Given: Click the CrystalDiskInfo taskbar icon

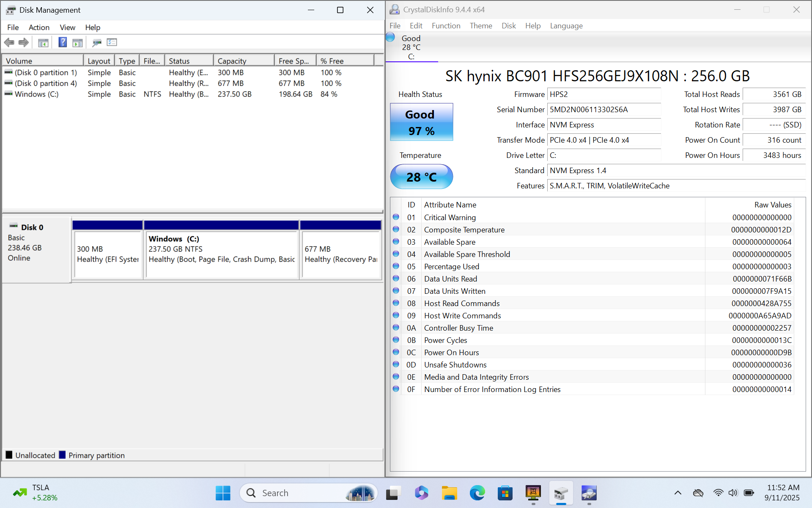Looking at the screenshot, I should pyautogui.click(x=589, y=493).
